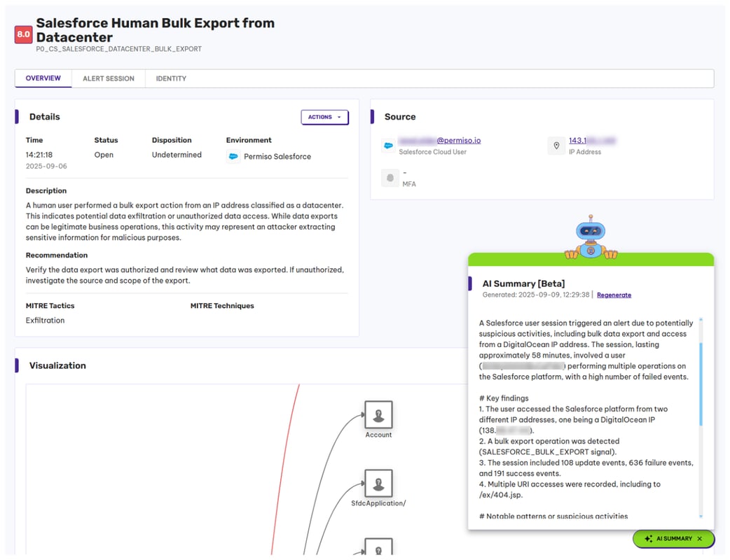Click the Generated timestamp in AI Summary
Viewport: 730px width, 560px height.
click(536, 295)
